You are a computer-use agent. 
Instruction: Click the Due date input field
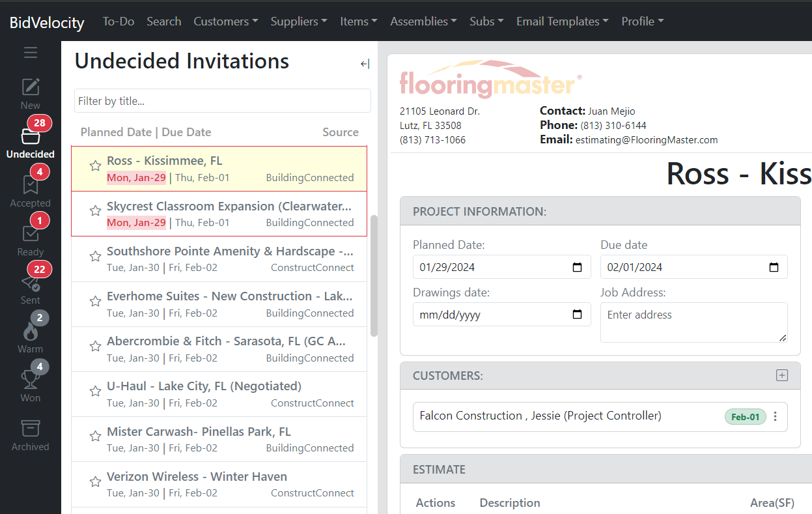[x=694, y=267]
